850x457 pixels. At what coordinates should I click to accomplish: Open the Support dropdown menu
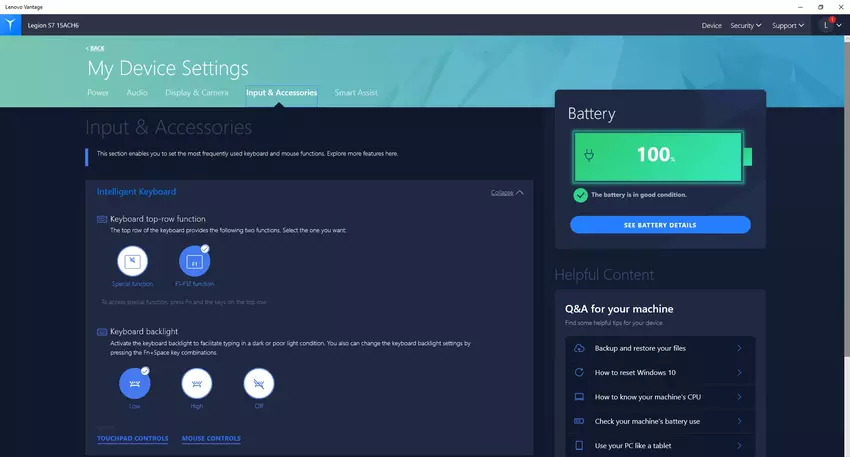pyautogui.click(x=789, y=25)
